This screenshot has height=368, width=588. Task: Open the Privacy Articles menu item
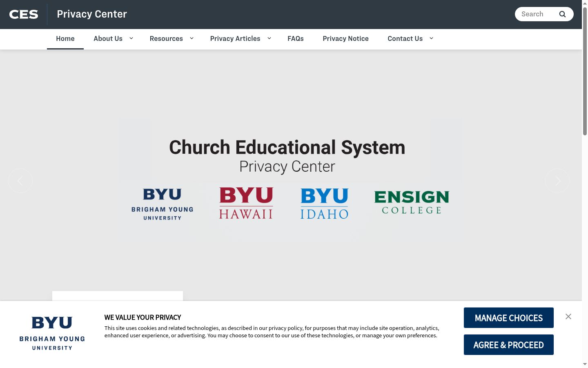pyautogui.click(x=235, y=39)
